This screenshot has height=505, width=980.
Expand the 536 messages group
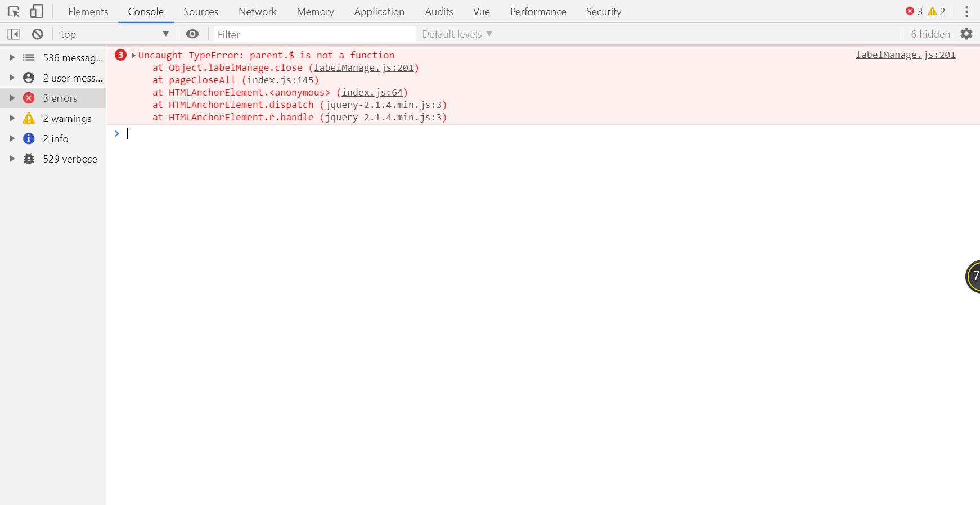(12, 57)
